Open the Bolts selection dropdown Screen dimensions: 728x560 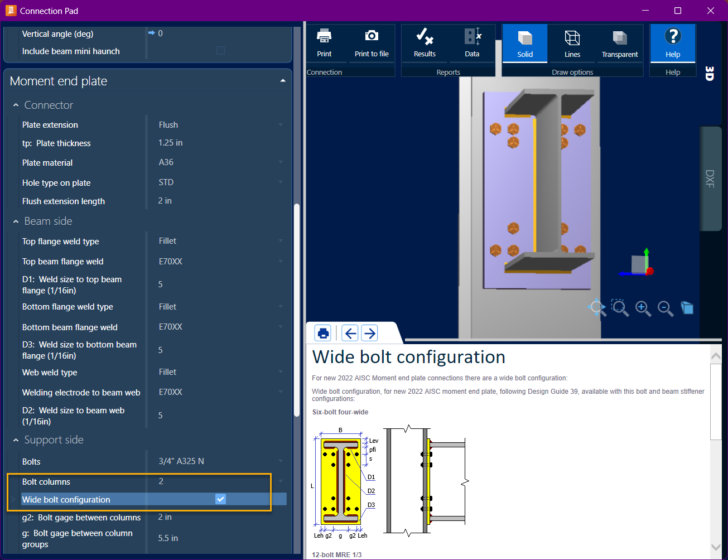281,461
